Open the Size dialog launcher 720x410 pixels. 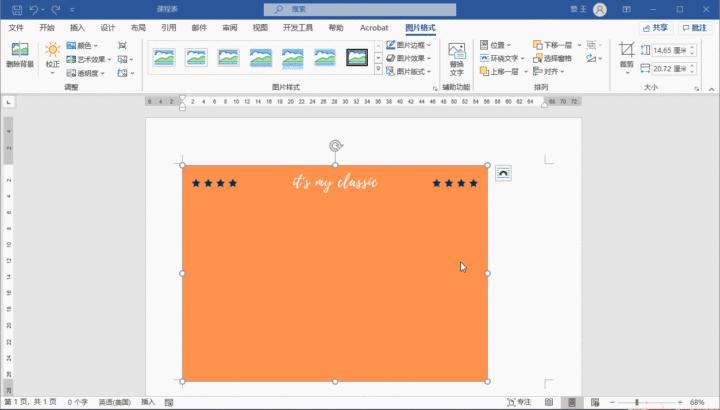pyautogui.click(x=697, y=88)
